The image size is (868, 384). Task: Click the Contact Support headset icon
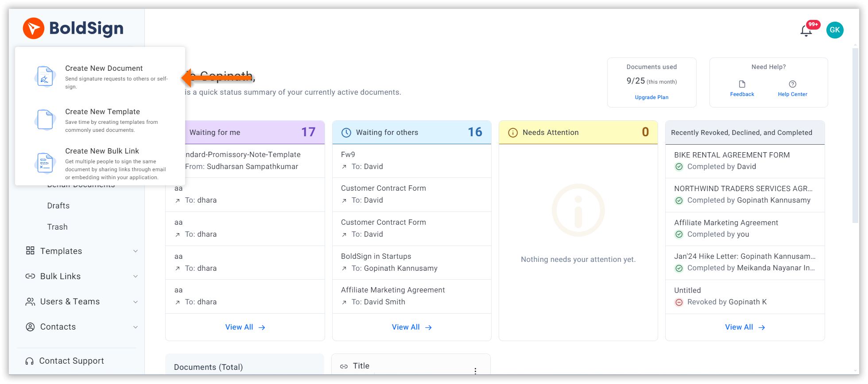30,361
